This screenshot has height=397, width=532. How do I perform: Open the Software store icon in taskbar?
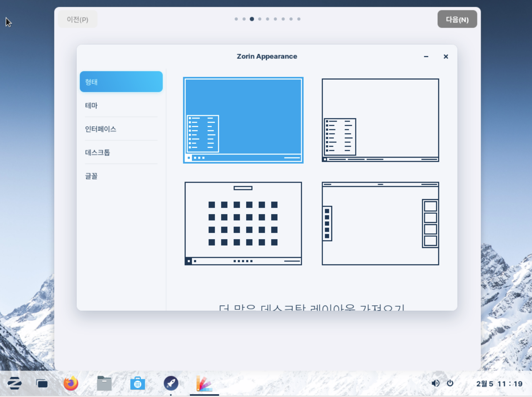138,383
